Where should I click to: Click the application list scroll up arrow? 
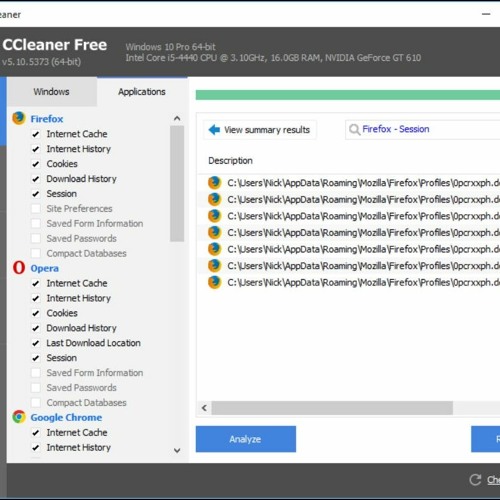pyautogui.click(x=177, y=118)
